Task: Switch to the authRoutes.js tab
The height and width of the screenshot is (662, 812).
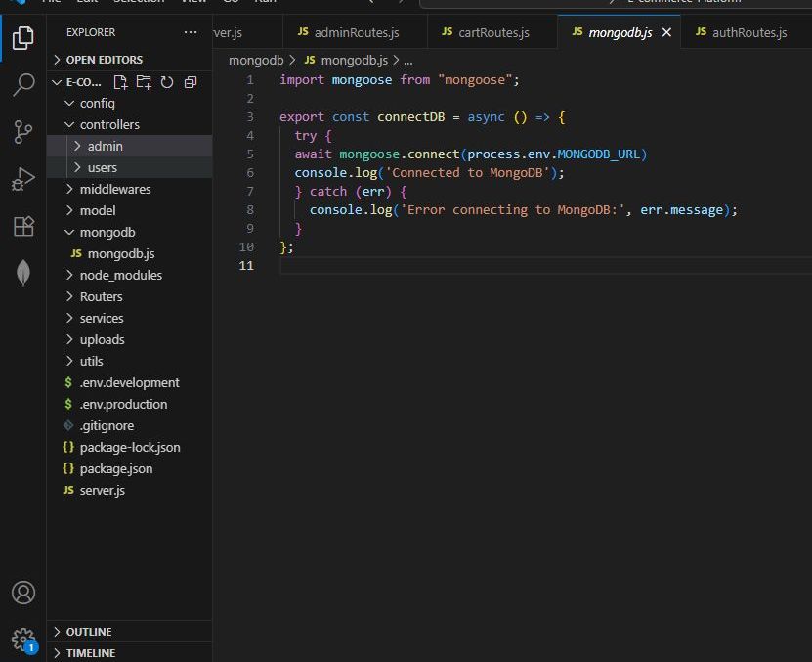Action: pyautogui.click(x=746, y=32)
